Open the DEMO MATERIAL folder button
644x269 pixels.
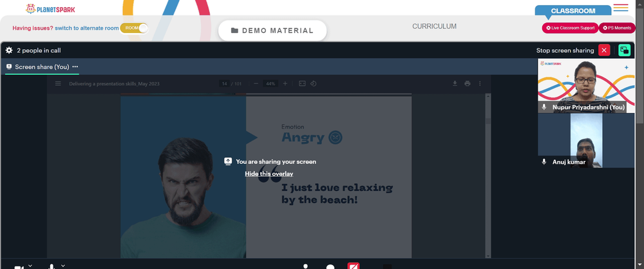pyautogui.click(x=272, y=30)
